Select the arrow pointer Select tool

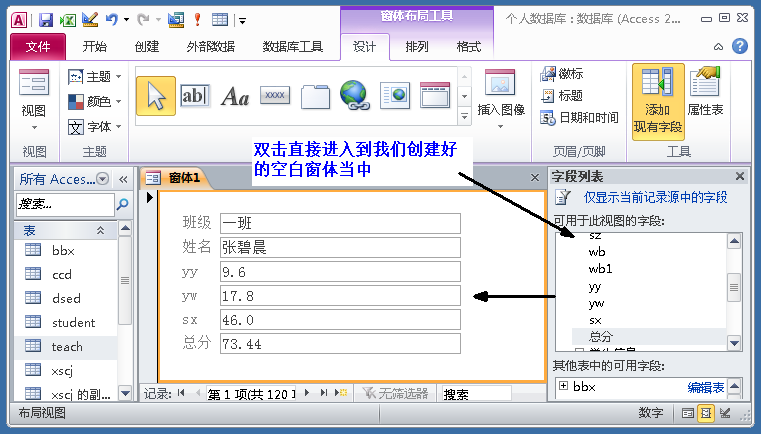pos(156,96)
